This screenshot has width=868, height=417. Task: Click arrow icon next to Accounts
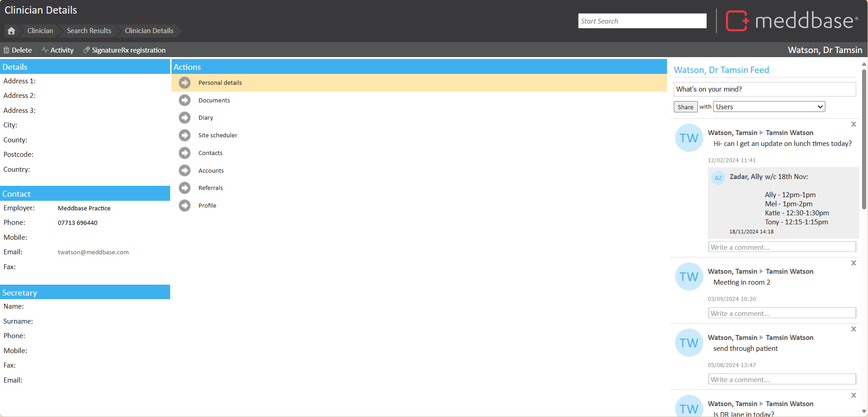185,170
